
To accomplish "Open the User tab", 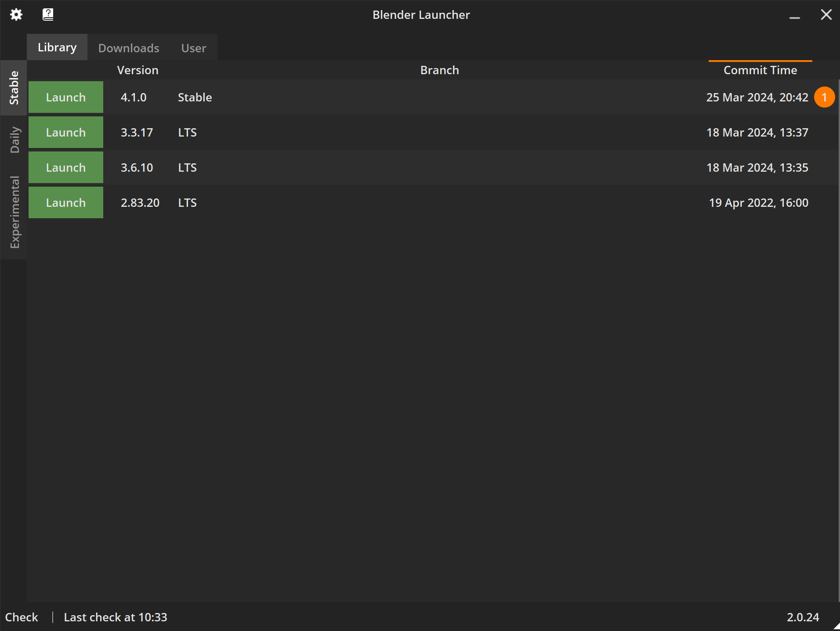I will pos(194,47).
